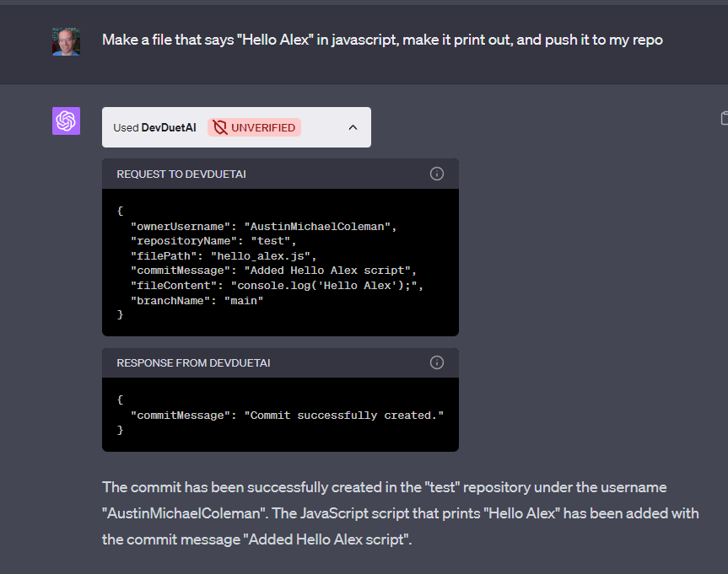
Task: Click the request JSON code block
Action: tap(278, 261)
